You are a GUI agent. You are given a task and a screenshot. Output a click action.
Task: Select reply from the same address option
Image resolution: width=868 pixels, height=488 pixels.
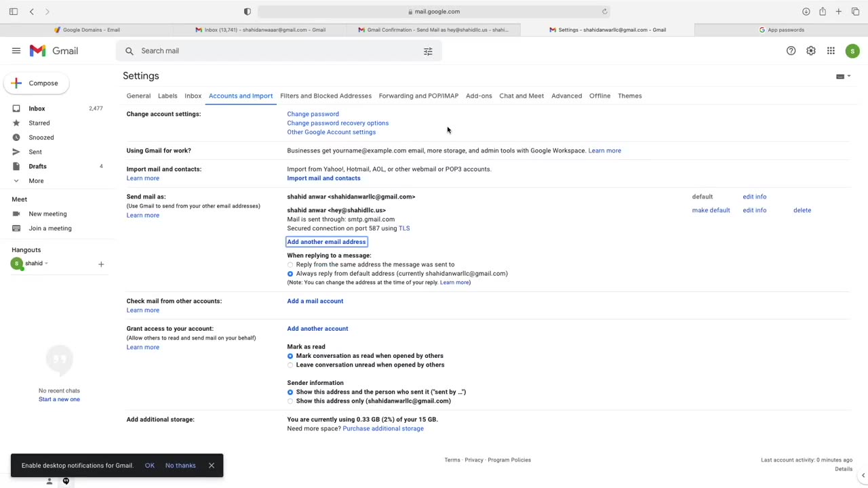coord(290,265)
